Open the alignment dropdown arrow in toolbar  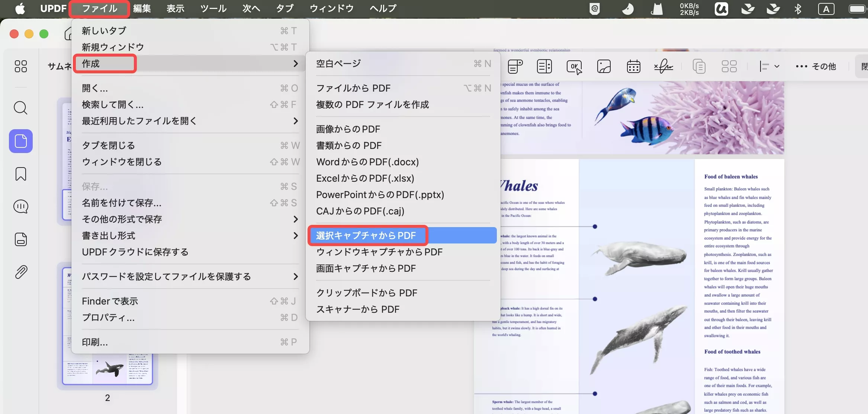click(x=777, y=67)
